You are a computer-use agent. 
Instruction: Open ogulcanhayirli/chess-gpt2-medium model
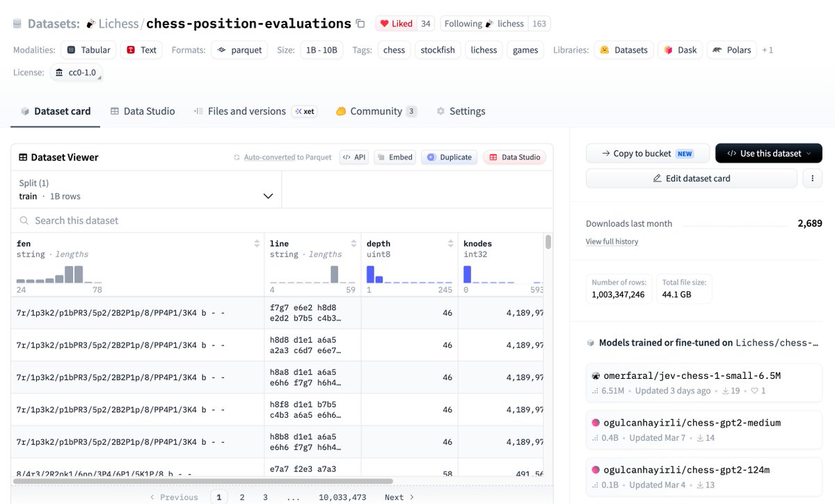pyautogui.click(x=704, y=430)
